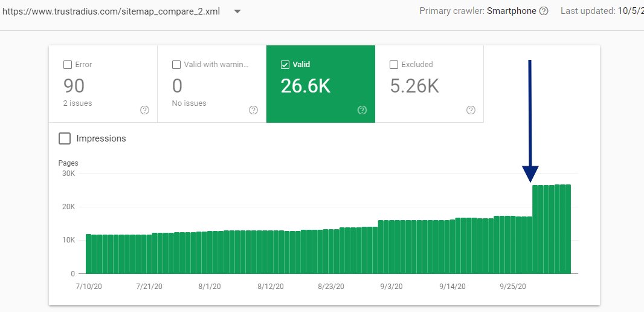The height and width of the screenshot is (312, 644).
Task: Click the 7/21/20 axis date label
Action: [149, 287]
